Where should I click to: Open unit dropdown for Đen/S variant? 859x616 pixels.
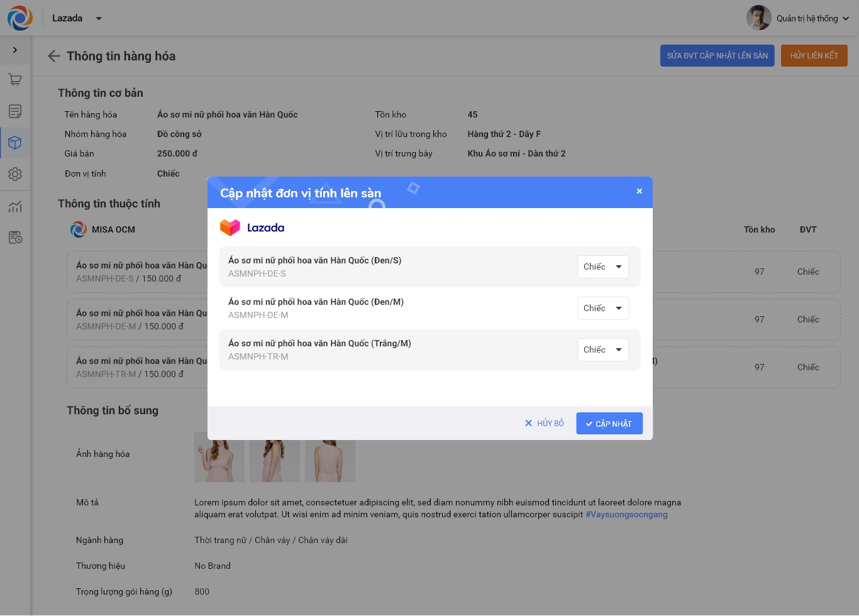[603, 267]
